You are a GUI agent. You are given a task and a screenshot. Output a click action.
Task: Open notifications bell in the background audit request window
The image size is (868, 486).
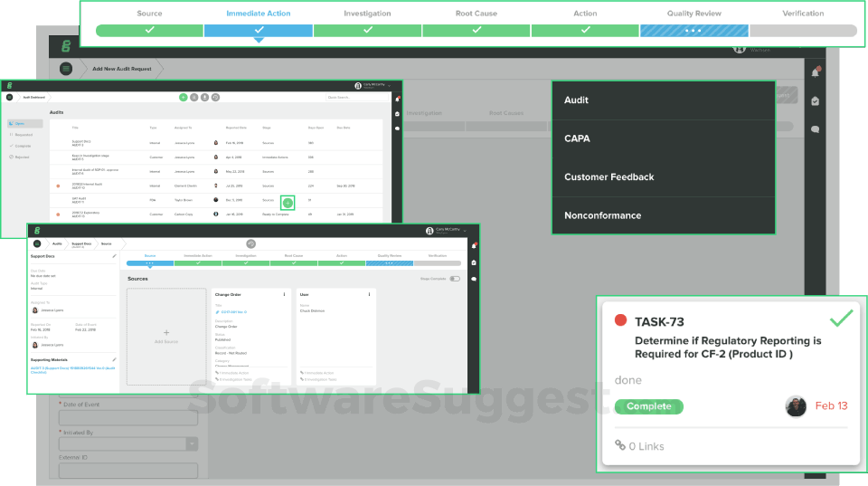point(816,72)
